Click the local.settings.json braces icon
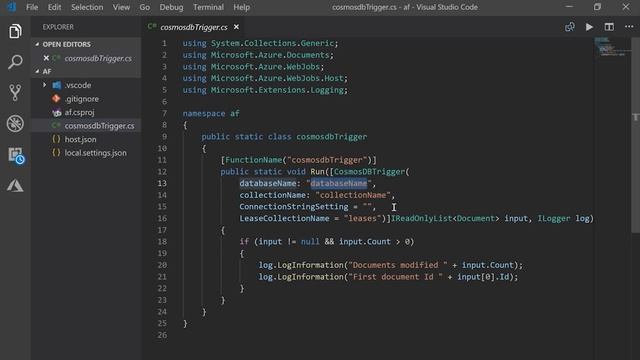 56,153
